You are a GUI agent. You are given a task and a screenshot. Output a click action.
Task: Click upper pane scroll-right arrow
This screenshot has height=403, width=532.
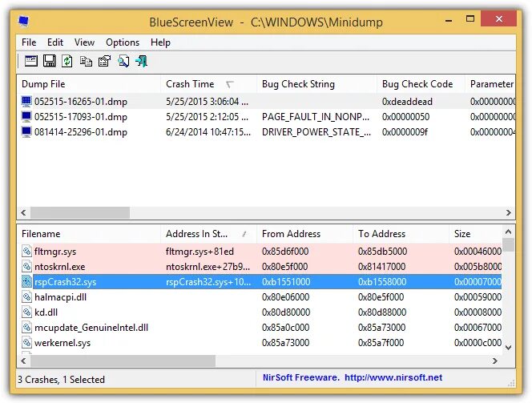click(508, 212)
